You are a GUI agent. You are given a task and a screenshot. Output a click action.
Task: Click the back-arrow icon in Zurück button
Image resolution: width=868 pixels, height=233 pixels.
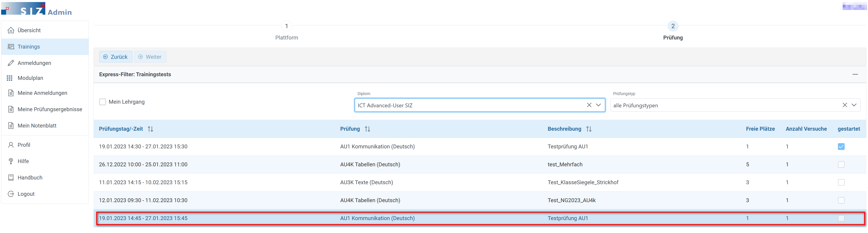pos(106,57)
